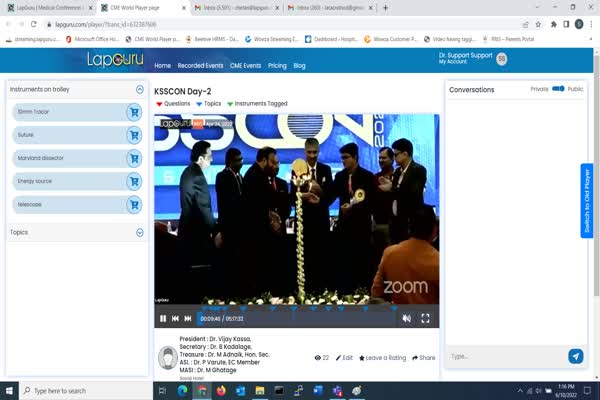Pause the video playback

[163, 318]
